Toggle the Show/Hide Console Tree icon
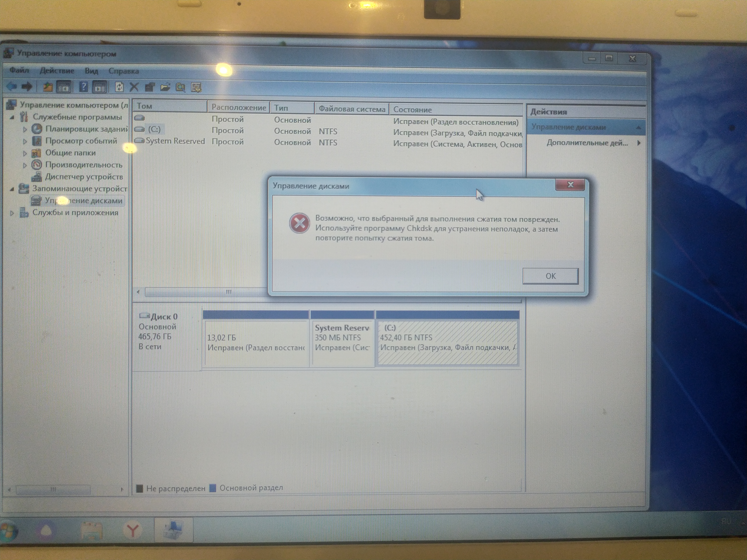747x560 pixels. [x=64, y=87]
